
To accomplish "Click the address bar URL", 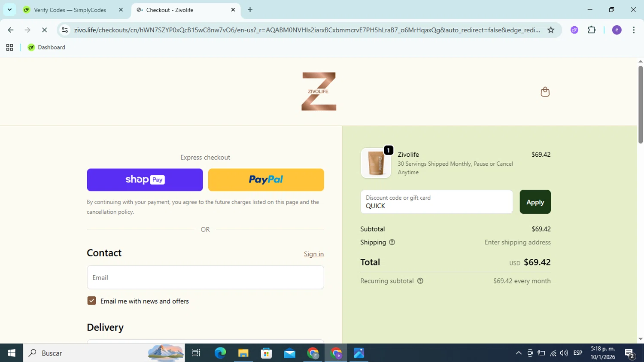I will click(307, 30).
